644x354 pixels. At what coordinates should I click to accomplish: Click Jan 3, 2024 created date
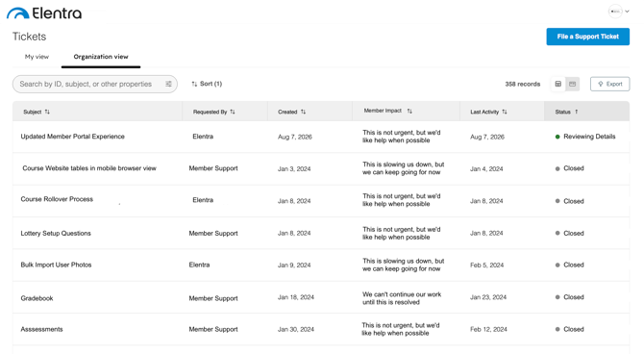(294, 168)
